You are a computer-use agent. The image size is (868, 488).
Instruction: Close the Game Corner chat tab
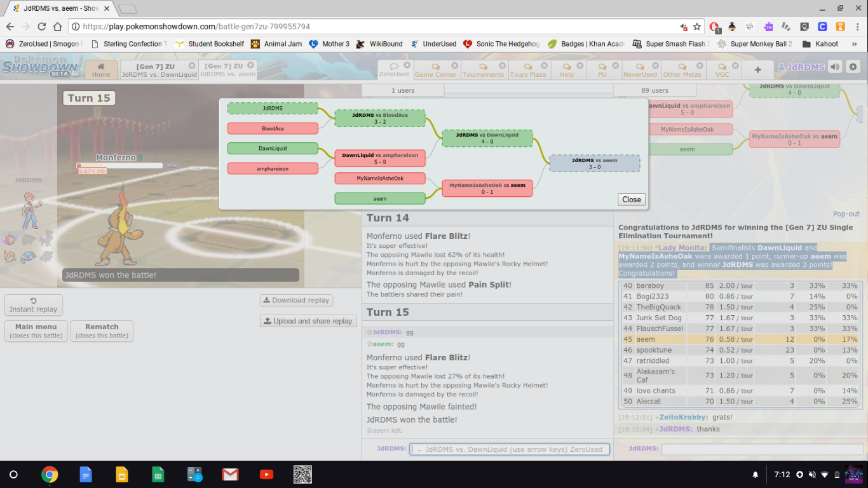click(x=454, y=65)
